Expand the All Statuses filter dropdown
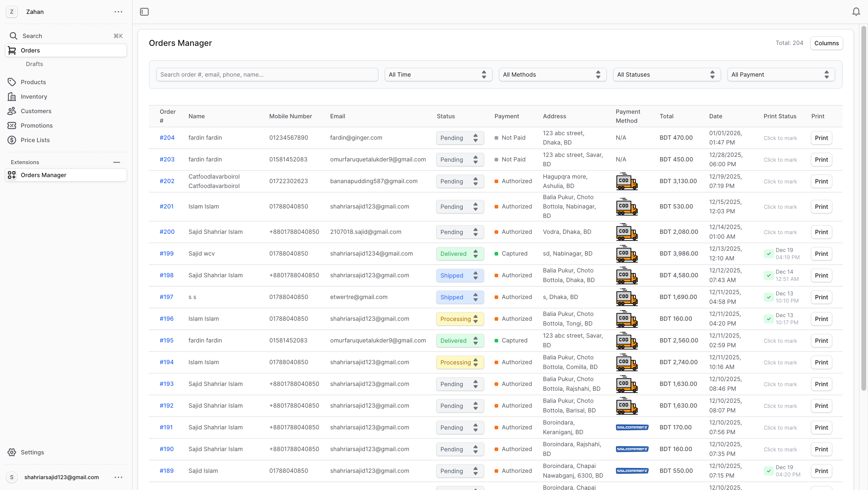The image size is (868, 490). point(666,75)
